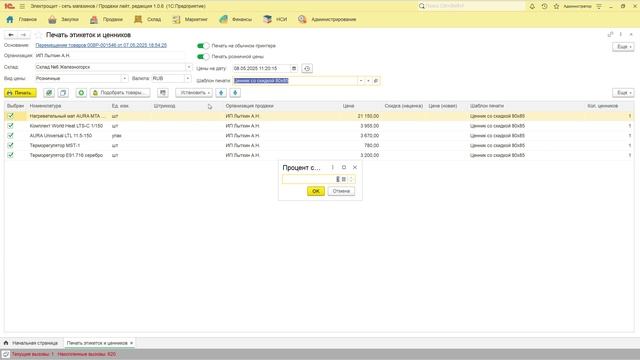Go back with the left arrow button

(x=11, y=35)
